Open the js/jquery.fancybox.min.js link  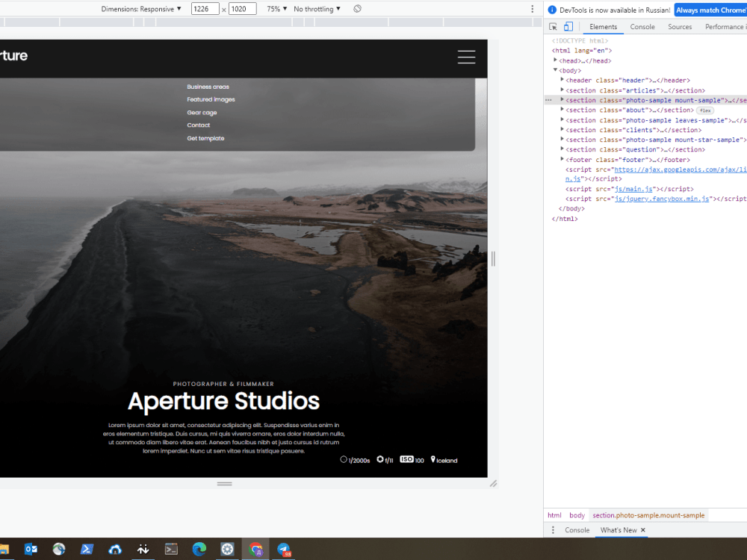click(662, 199)
